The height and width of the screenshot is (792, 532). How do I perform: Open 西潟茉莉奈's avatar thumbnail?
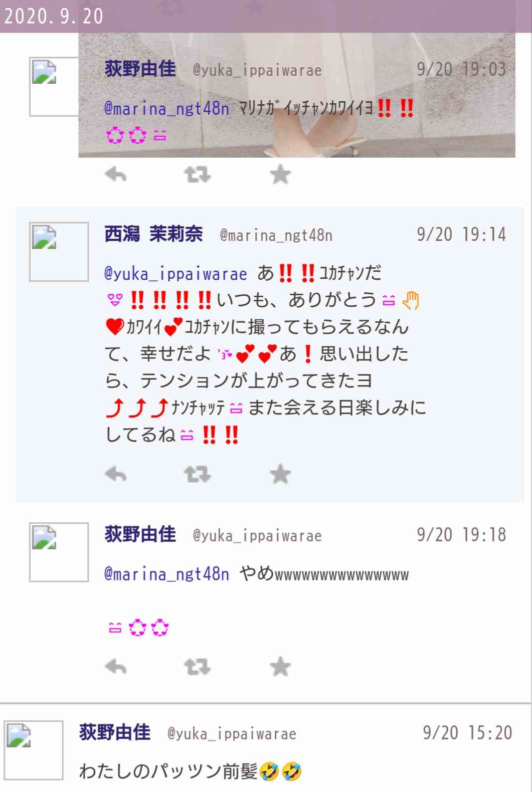tap(59, 252)
